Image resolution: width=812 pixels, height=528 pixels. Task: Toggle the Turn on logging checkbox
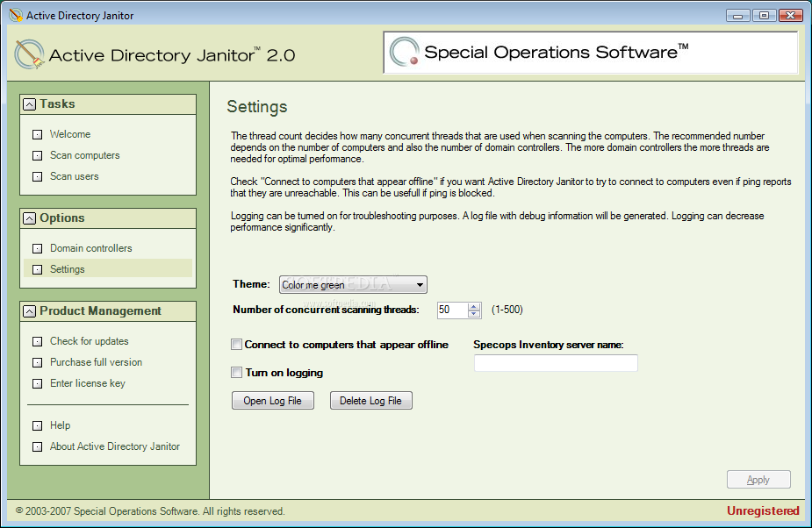(x=237, y=373)
